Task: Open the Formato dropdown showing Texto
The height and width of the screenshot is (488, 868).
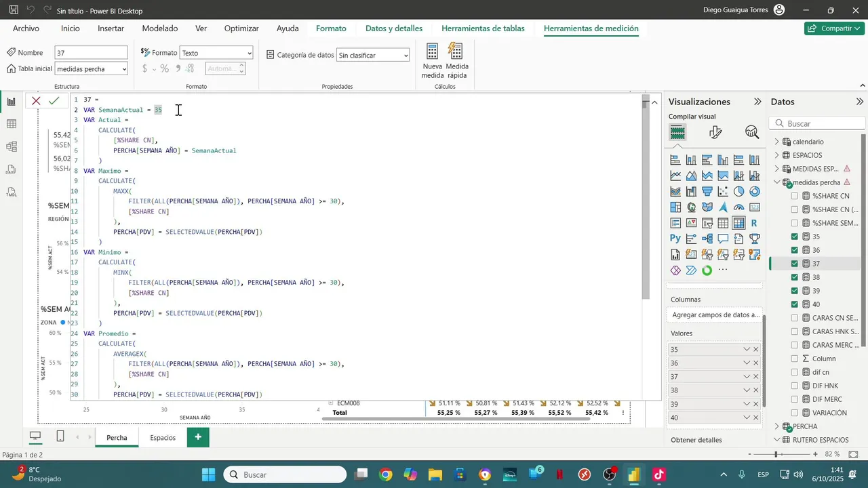Action: click(x=216, y=53)
